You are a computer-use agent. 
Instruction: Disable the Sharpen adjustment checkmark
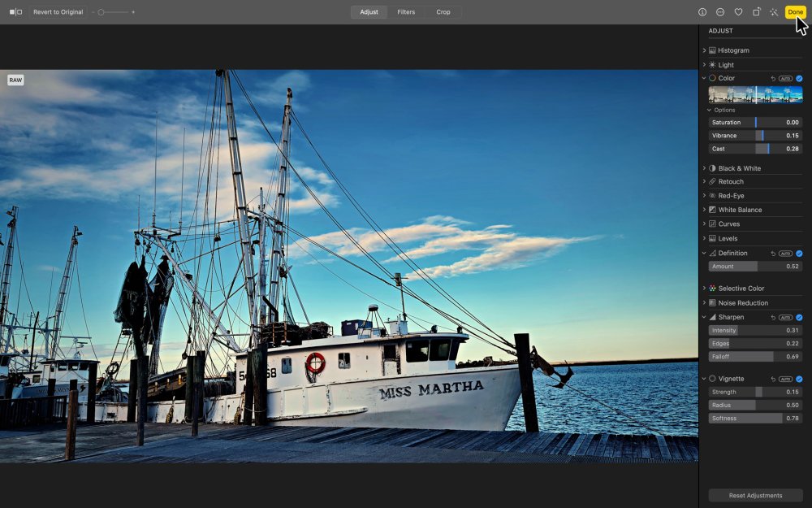(x=799, y=317)
